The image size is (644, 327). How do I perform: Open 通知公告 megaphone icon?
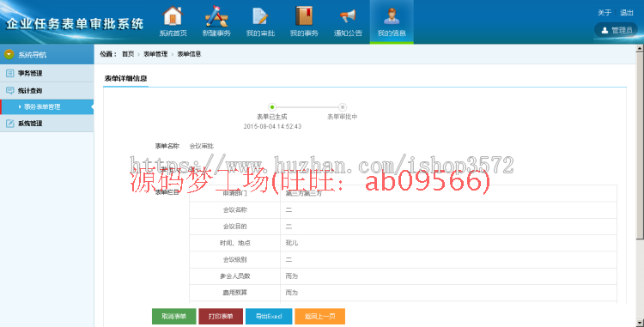pos(348,16)
